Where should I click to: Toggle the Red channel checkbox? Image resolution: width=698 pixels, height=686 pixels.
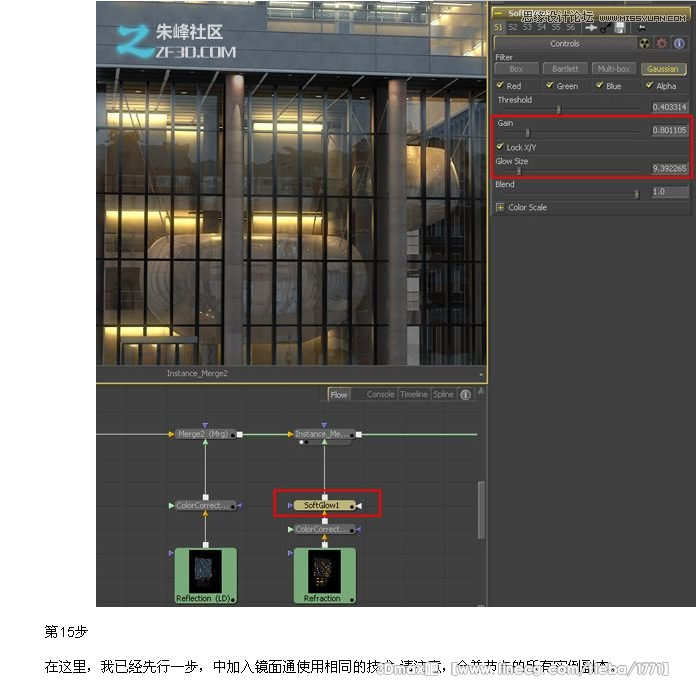click(500, 85)
